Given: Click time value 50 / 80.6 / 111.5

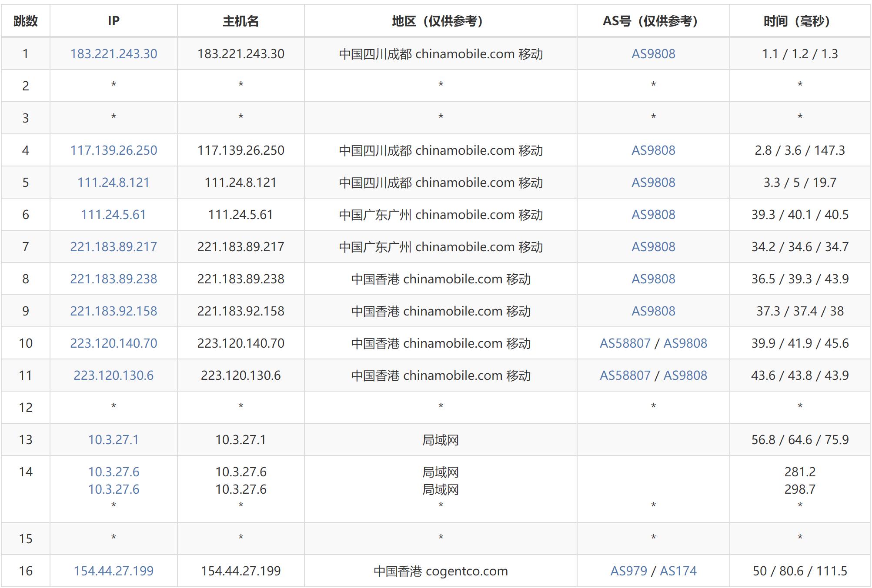Looking at the screenshot, I should point(800,571).
